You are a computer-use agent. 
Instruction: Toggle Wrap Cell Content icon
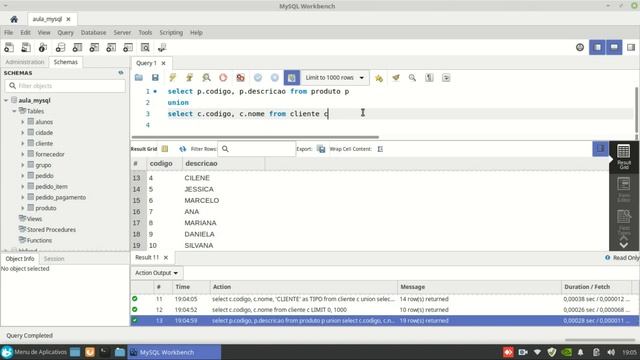click(380, 149)
